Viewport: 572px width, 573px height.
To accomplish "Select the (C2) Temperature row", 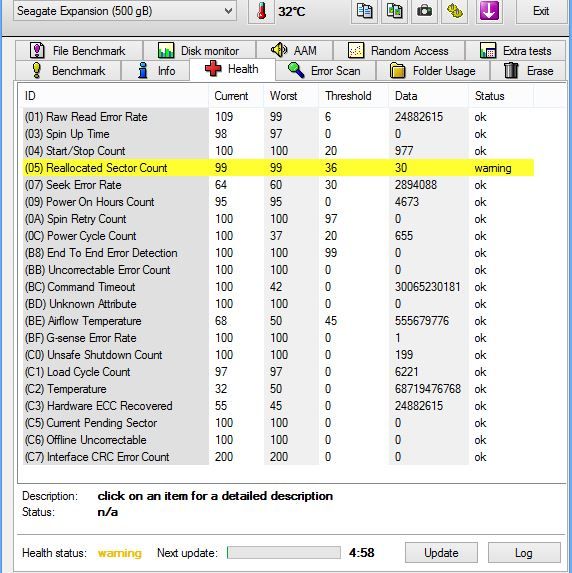I will 278,389.
